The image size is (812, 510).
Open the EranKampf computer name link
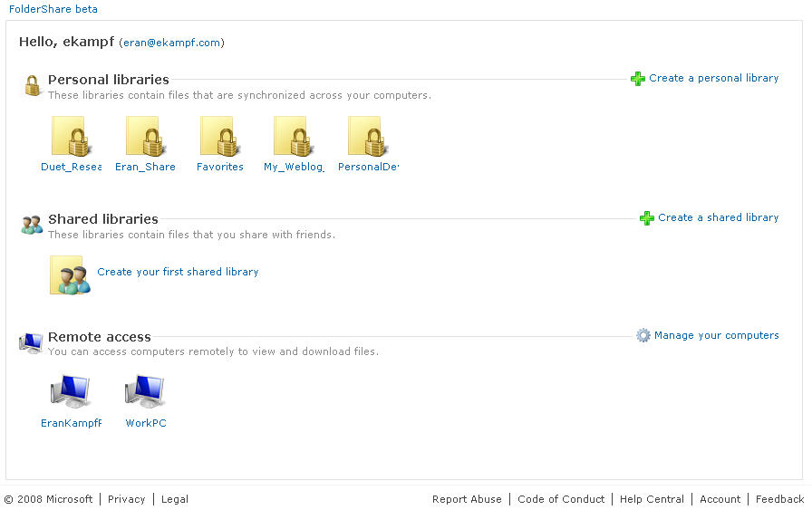[71, 423]
